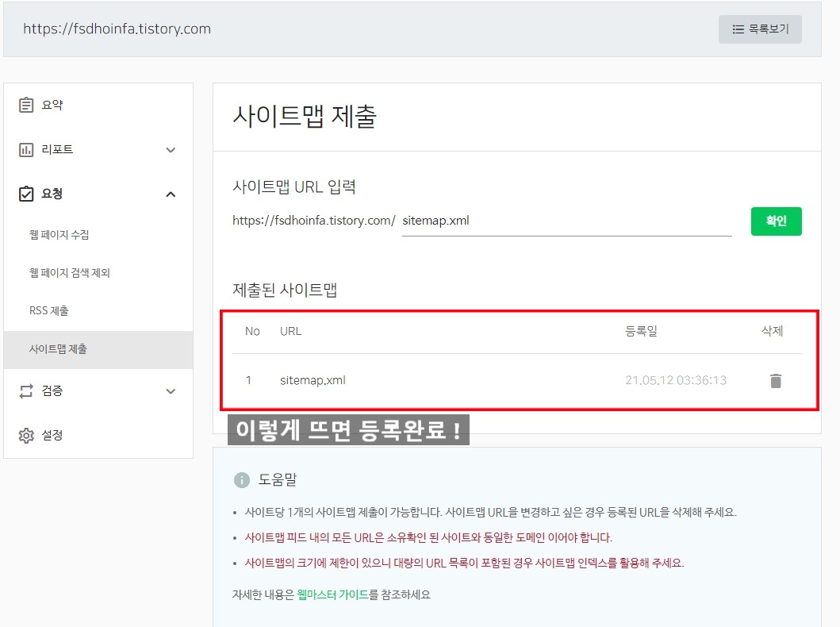Image resolution: width=840 pixels, height=627 pixels.
Task: Click the No column header
Action: [252, 331]
